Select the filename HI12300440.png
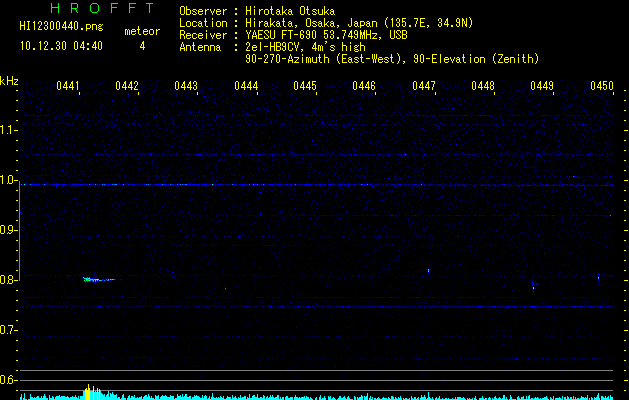The height and width of the screenshot is (400, 629). coord(61,27)
